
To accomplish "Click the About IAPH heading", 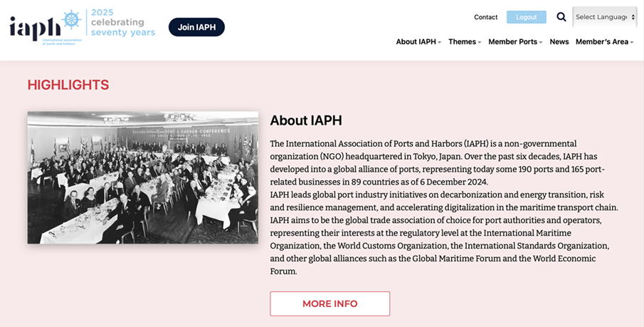I will 306,120.
